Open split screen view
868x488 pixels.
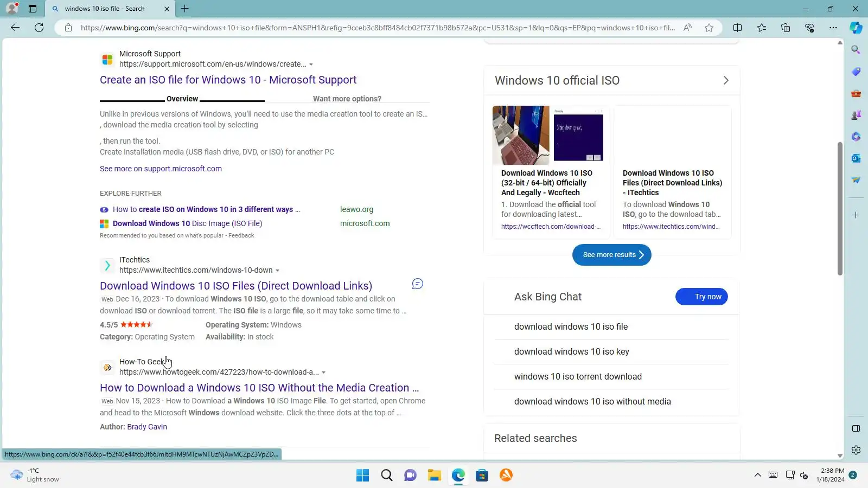click(738, 28)
